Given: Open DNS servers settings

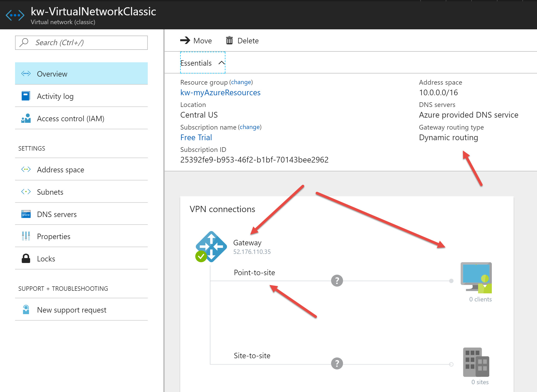Looking at the screenshot, I should click(81, 214).
